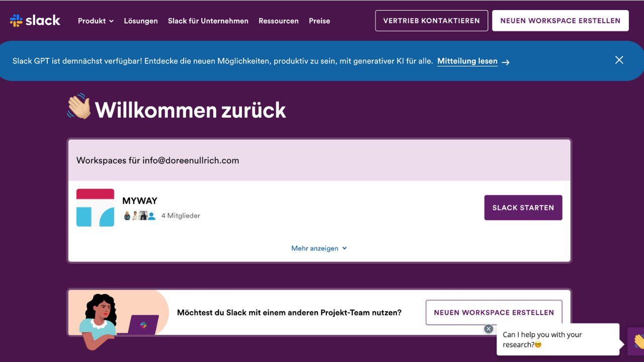Viewport: 644px width, 362px height.
Task: Open Slack für Unternehmen
Action: [x=208, y=21]
